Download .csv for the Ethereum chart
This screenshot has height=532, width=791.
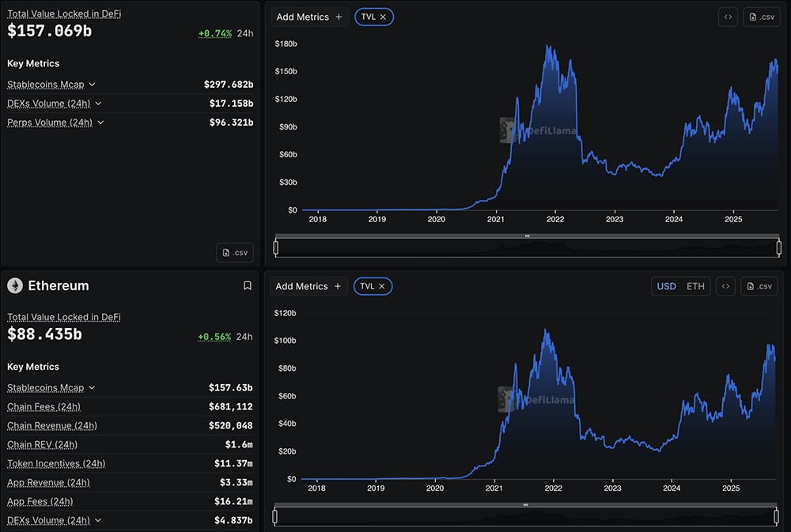point(759,286)
